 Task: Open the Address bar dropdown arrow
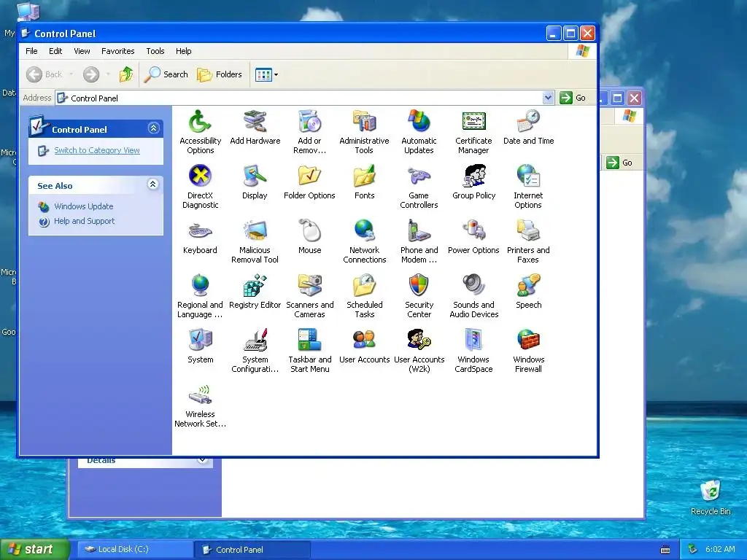(548, 98)
